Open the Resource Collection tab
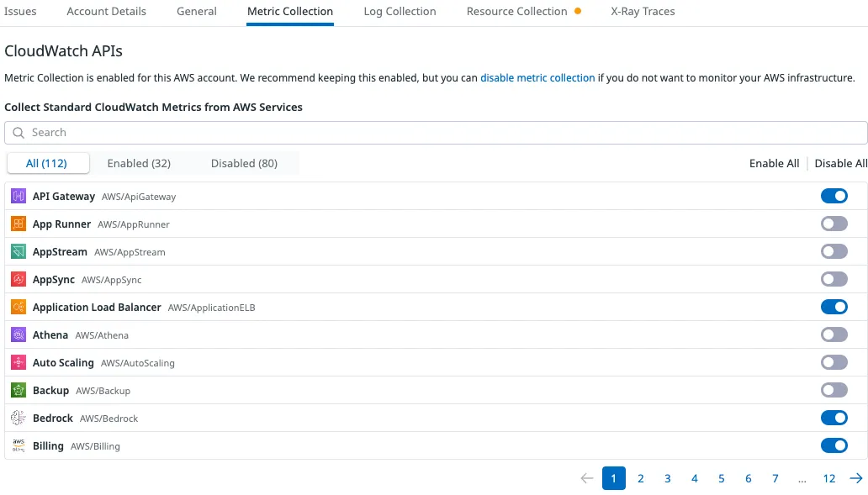 (516, 12)
